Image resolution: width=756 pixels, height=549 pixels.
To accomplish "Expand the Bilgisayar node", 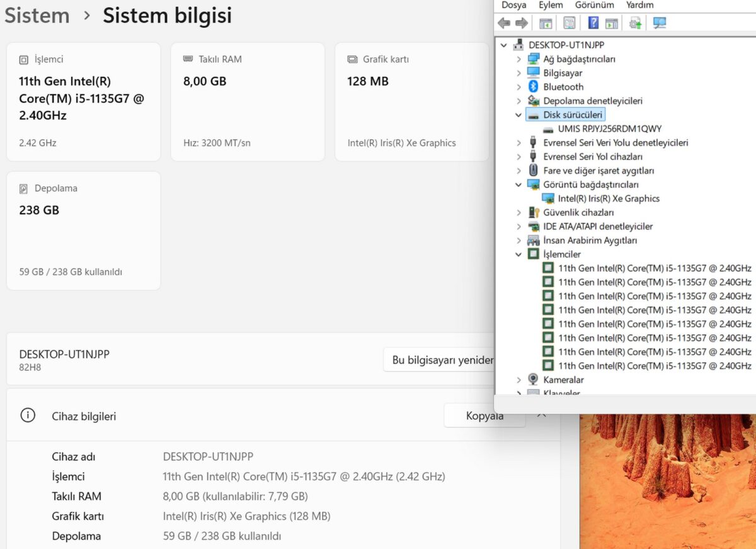I will [x=518, y=72].
